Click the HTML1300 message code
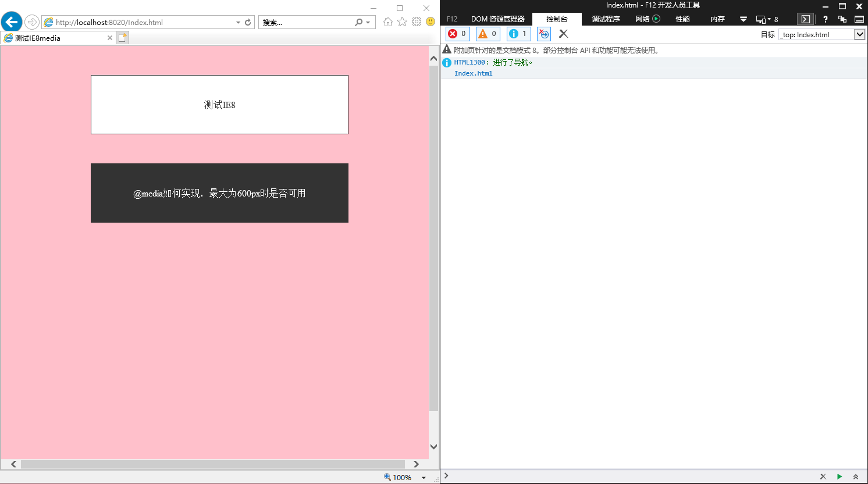Image resolution: width=868 pixels, height=486 pixels. coord(469,62)
